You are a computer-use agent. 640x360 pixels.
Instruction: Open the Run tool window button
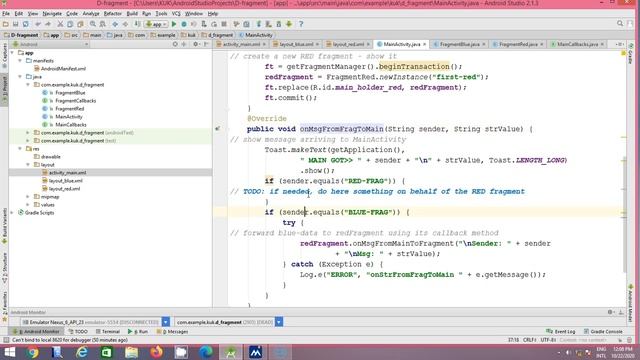pos(138,331)
